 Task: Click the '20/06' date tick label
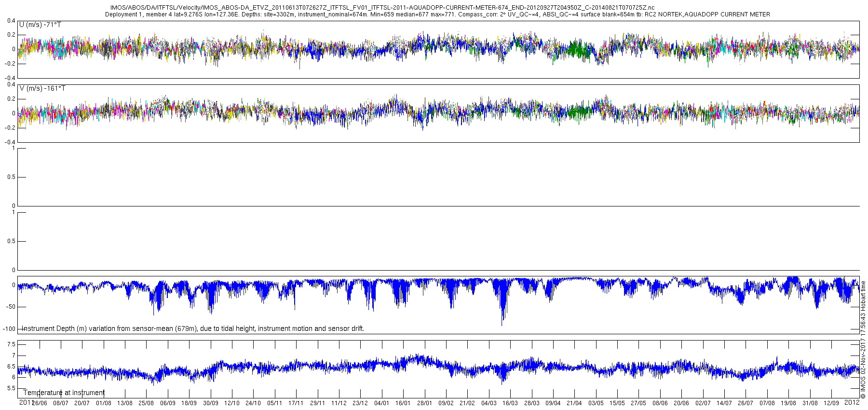[681, 403]
